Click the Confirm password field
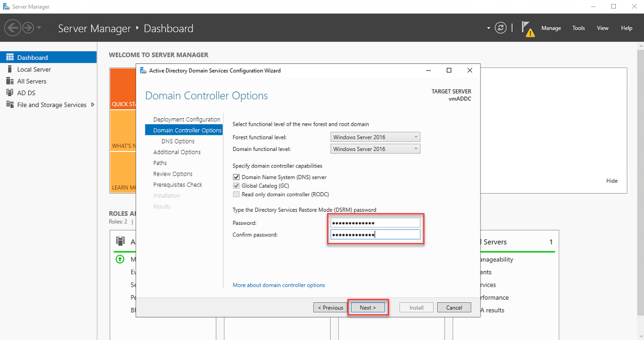 click(x=375, y=234)
